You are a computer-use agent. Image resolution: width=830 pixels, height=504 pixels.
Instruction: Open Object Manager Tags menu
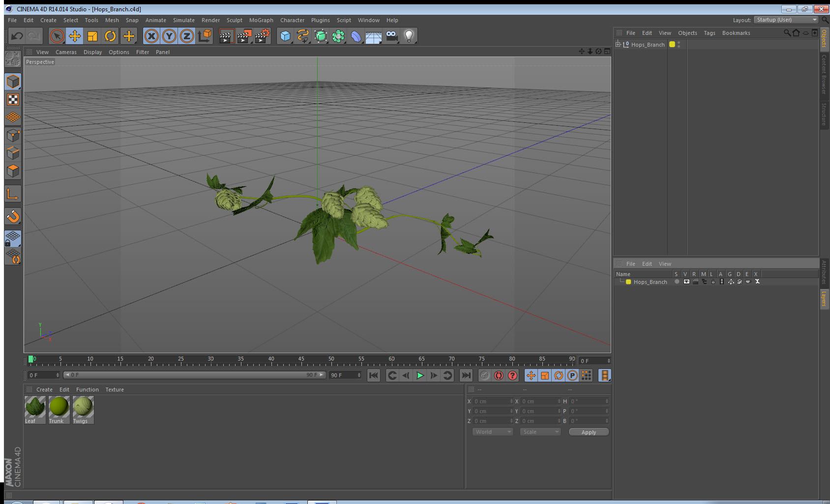click(710, 33)
